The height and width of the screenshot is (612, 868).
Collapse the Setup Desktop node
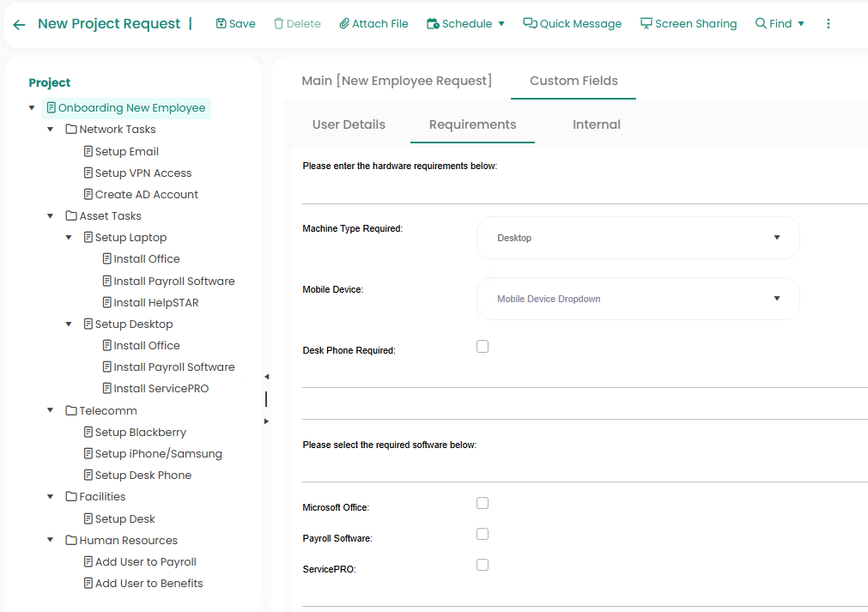[x=69, y=324]
